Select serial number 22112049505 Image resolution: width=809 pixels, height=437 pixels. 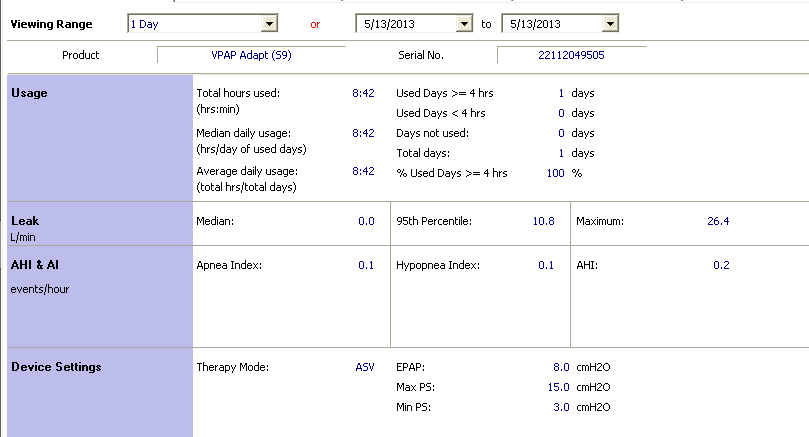[571, 55]
